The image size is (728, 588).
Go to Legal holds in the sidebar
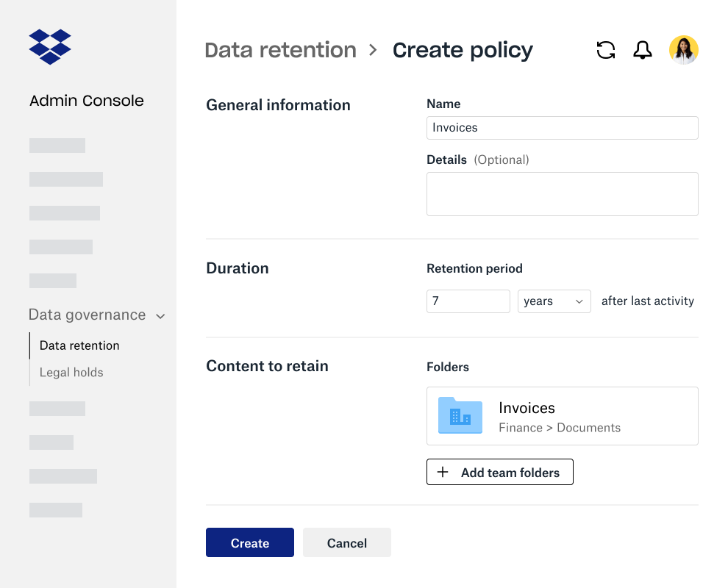pyautogui.click(x=71, y=373)
